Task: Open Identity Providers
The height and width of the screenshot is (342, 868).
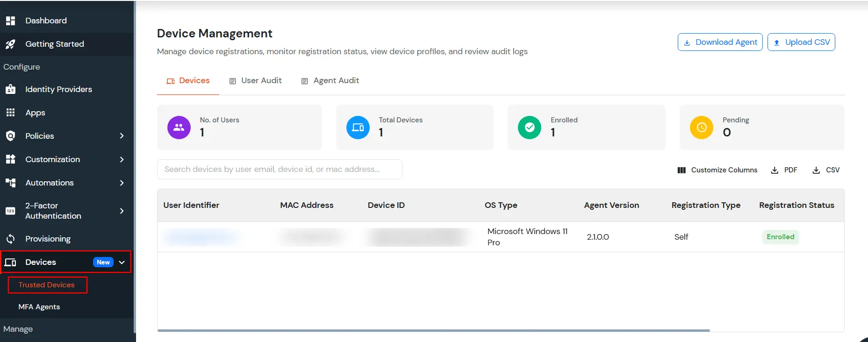Action: pos(58,89)
